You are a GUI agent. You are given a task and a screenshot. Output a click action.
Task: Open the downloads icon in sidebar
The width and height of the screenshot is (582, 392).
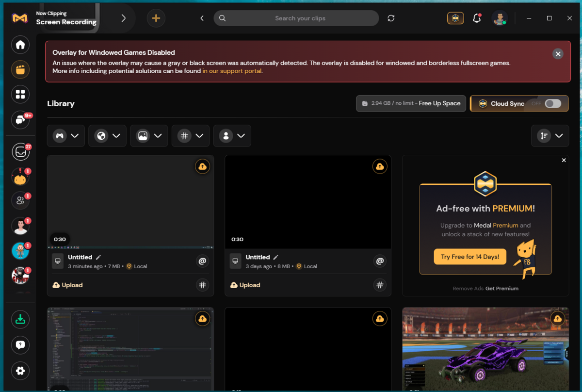[x=20, y=319]
